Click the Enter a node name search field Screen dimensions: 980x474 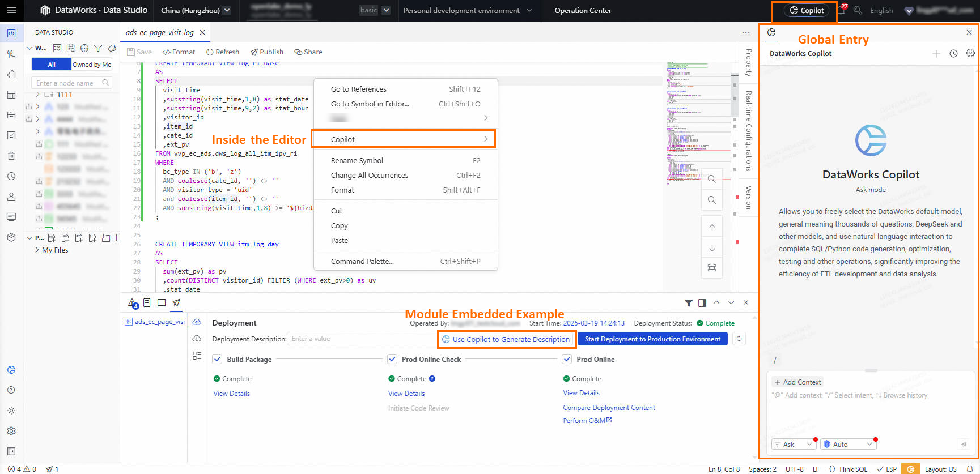[72, 83]
